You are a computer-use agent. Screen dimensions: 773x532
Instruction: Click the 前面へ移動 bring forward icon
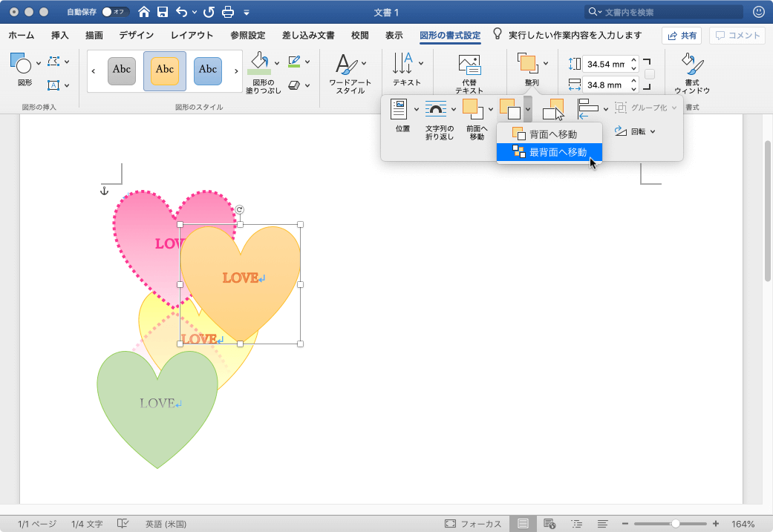point(473,108)
